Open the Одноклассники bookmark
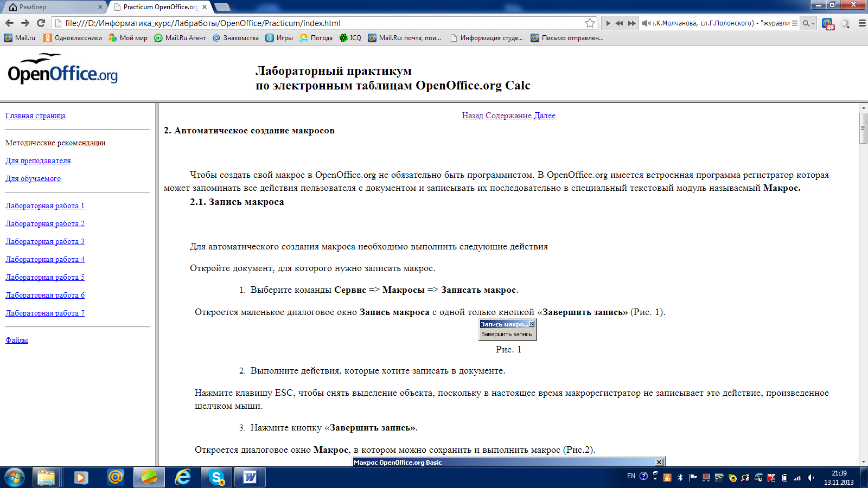This screenshot has height=488, width=868. pyautogui.click(x=73, y=38)
